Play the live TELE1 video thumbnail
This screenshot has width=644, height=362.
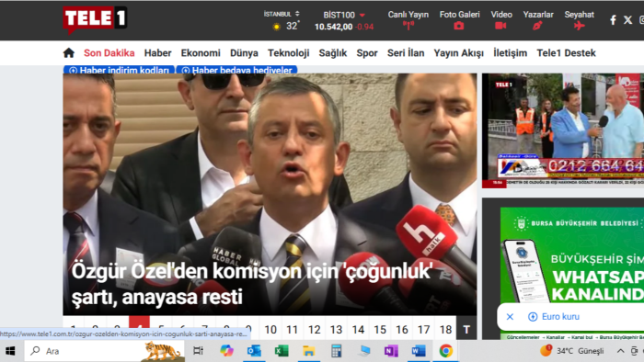click(x=563, y=130)
